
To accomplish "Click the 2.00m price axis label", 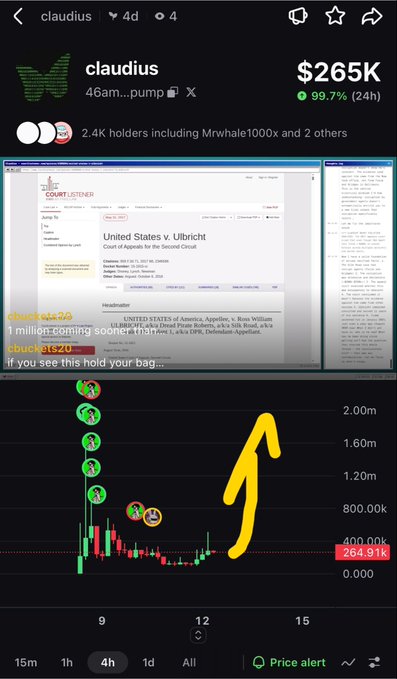I will pos(359,410).
